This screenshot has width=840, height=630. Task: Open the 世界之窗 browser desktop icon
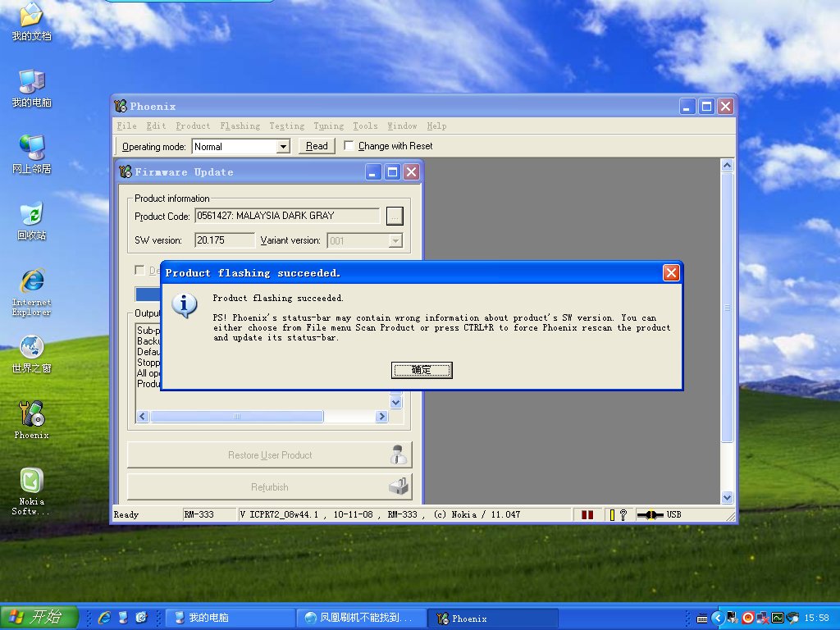(x=31, y=354)
